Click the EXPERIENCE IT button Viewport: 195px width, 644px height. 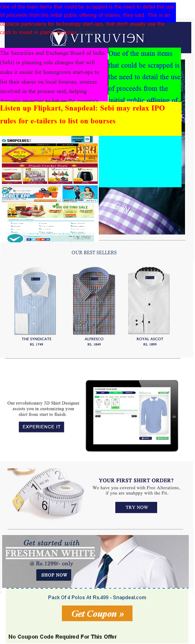tap(41, 427)
